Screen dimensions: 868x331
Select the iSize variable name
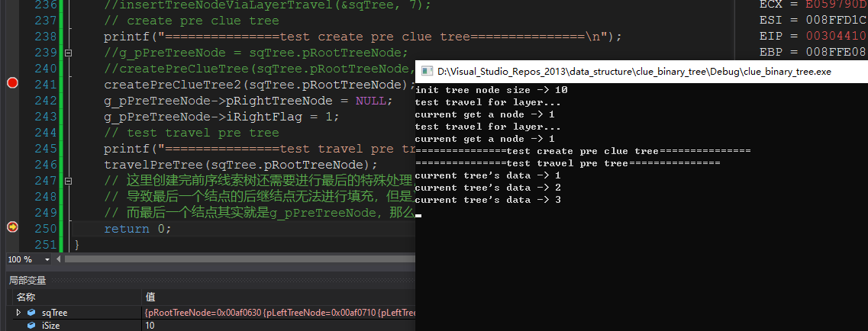click(51, 326)
